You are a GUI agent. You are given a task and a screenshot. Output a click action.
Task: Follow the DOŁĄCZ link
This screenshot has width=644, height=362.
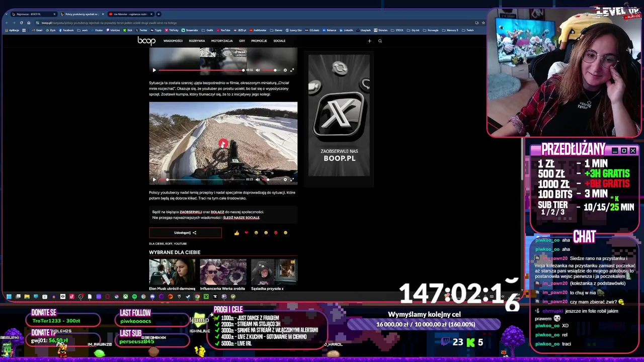click(217, 212)
